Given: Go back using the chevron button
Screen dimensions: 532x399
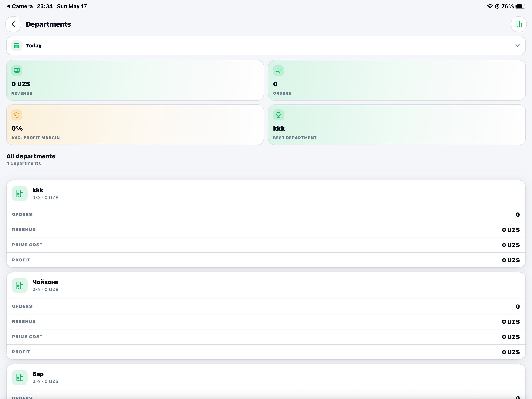Looking at the screenshot, I should pyautogui.click(x=13, y=24).
